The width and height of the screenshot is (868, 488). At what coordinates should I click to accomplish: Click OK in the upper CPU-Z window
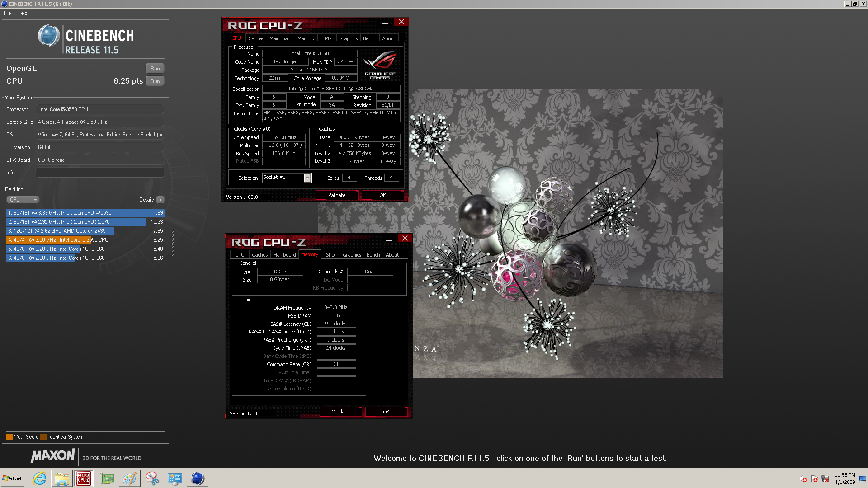click(382, 195)
